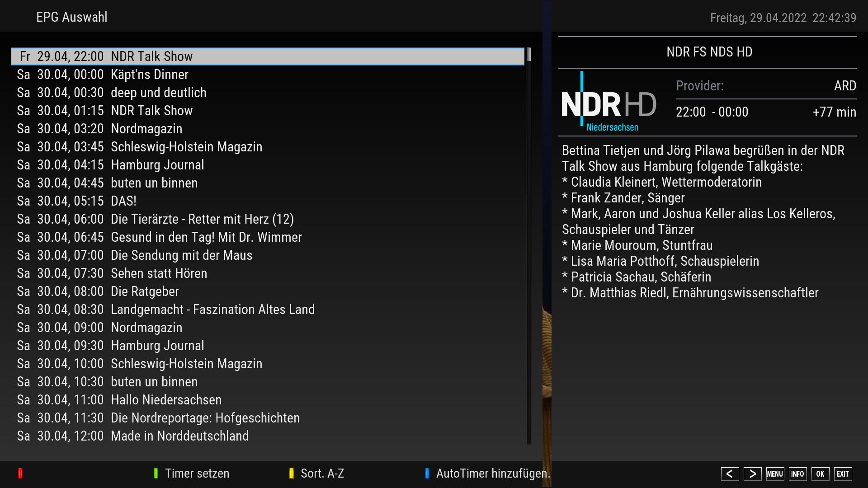Select Käpt'ns Dinner entry
Viewport: 868px width, 488px height.
pos(149,75)
